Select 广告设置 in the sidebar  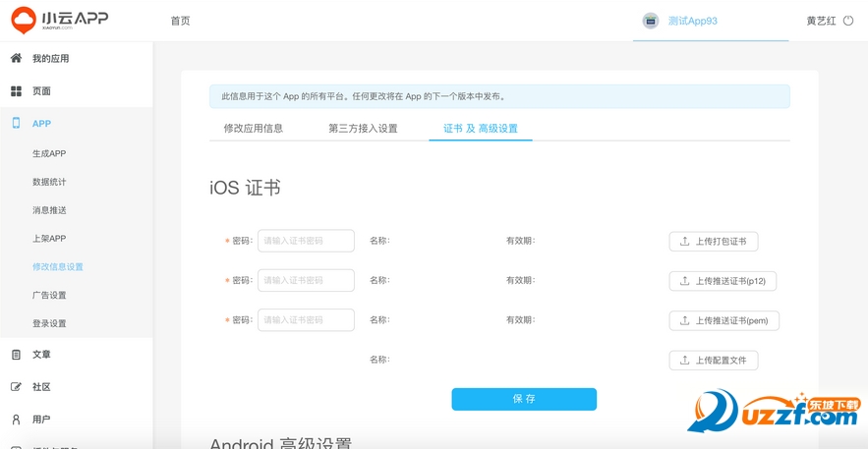tap(49, 295)
